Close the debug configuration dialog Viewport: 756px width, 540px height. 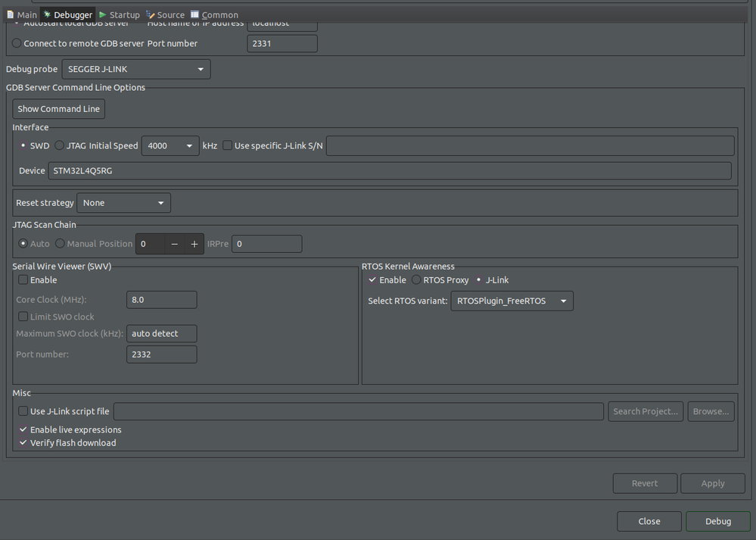click(x=649, y=521)
